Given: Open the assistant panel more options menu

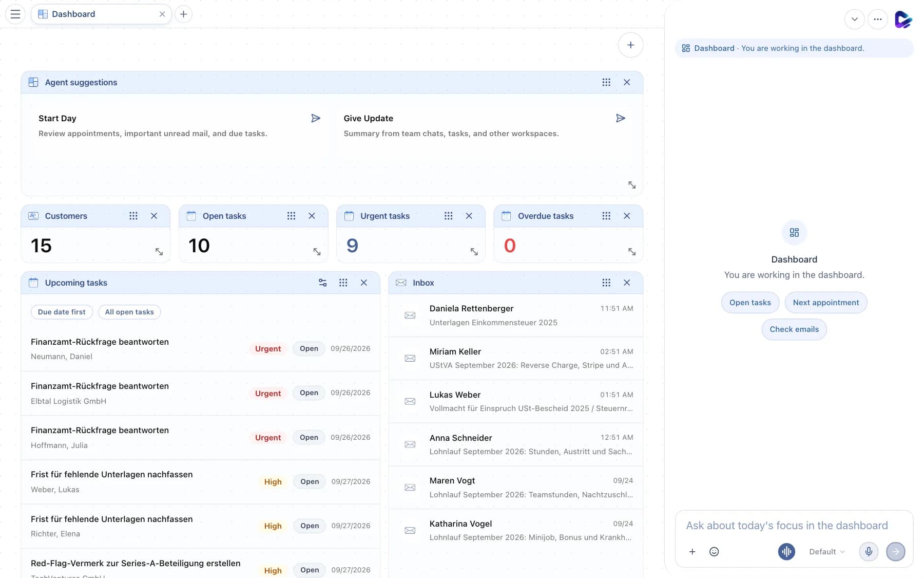Looking at the screenshot, I should tap(878, 20).
